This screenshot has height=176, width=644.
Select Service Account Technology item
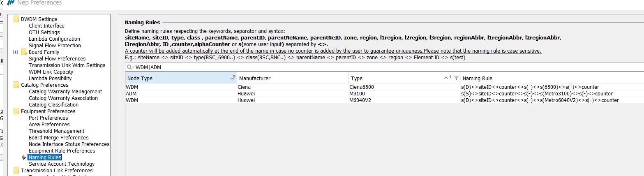tap(62, 164)
